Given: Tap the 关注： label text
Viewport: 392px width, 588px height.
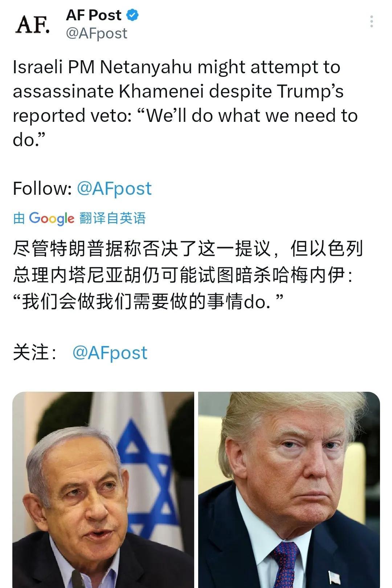Looking at the screenshot, I should pyautogui.click(x=35, y=353).
